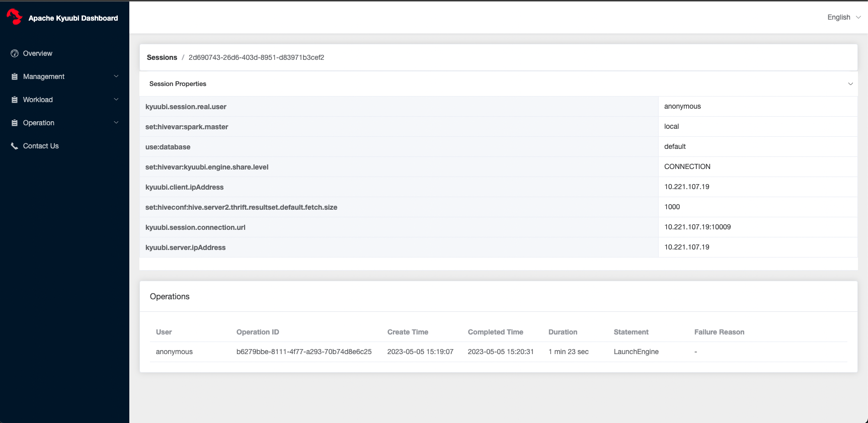Select the dash in Failure Reason cell
The width and height of the screenshot is (868, 423).
click(x=695, y=352)
